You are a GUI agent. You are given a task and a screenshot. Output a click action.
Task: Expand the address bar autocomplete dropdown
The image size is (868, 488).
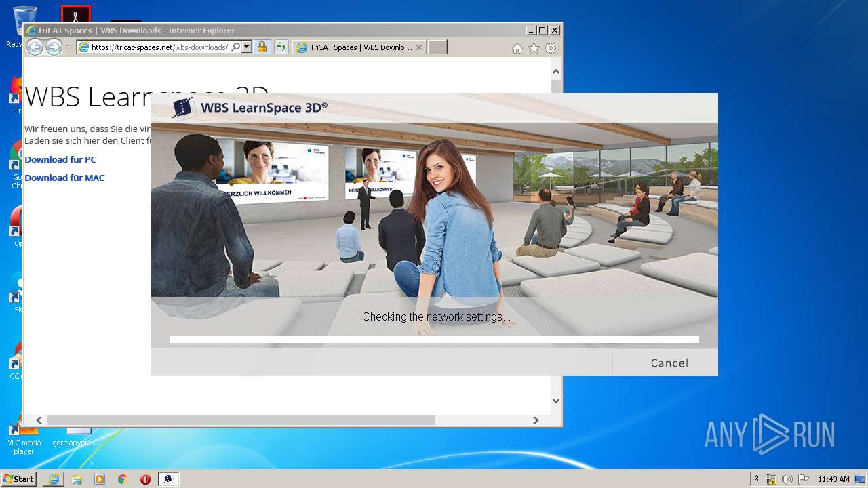247,47
